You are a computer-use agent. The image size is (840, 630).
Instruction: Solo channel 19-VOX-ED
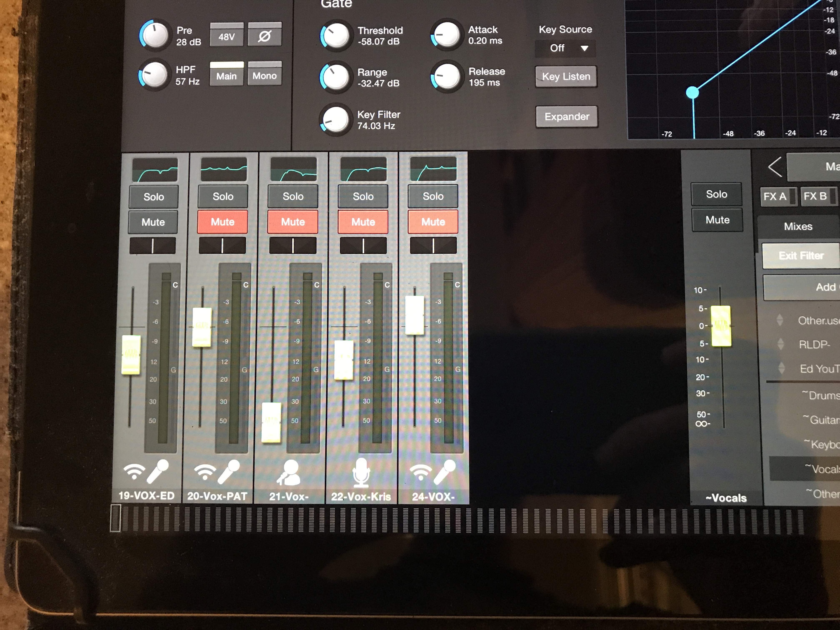[x=154, y=197]
